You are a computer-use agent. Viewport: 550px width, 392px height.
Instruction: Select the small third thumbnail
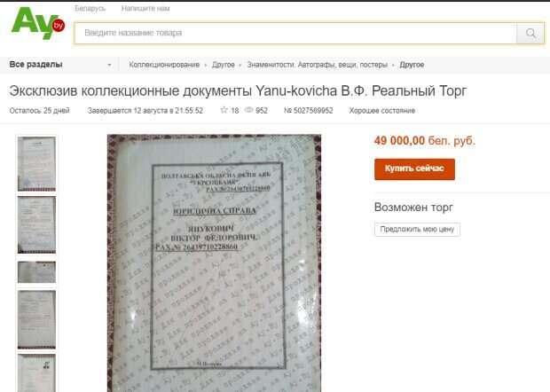36,271
